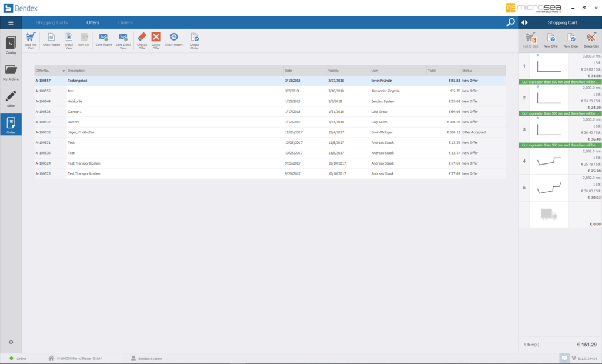This screenshot has width=602, height=364.
Task: Select the Catalog sidebar icon
Action: point(10,46)
